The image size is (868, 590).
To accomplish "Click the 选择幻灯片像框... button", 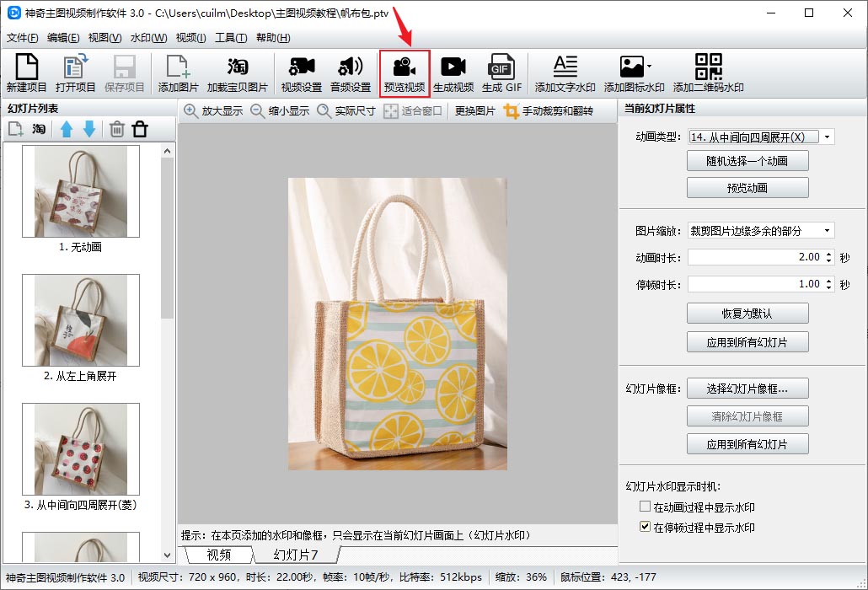I will click(747, 389).
